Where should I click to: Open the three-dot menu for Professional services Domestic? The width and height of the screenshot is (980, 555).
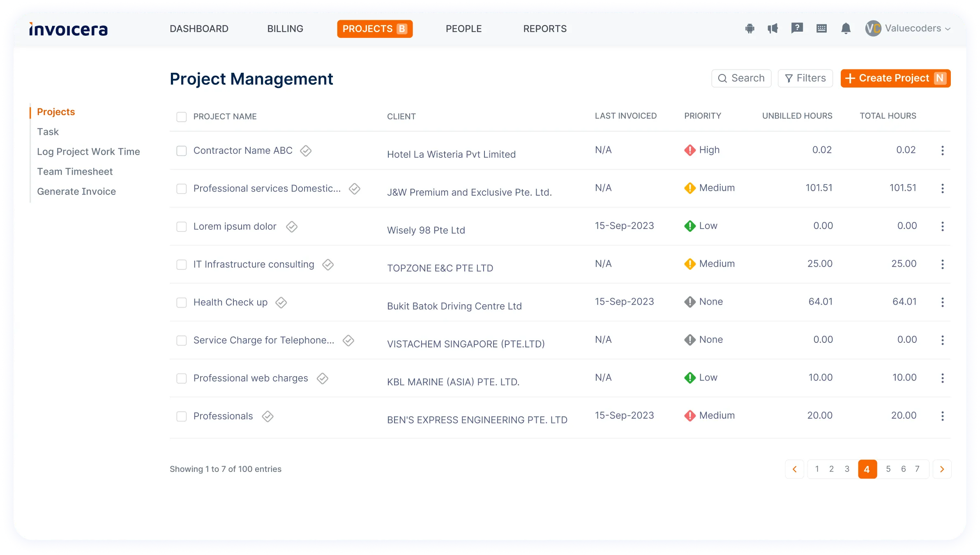[x=943, y=188]
